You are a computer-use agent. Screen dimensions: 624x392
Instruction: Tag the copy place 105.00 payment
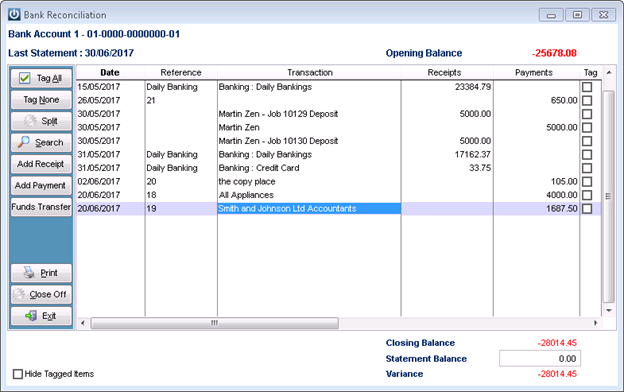point(587,182)
